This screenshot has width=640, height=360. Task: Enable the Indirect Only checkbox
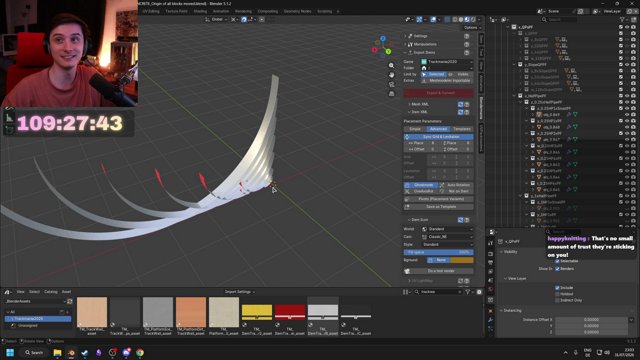coord(557,300)
